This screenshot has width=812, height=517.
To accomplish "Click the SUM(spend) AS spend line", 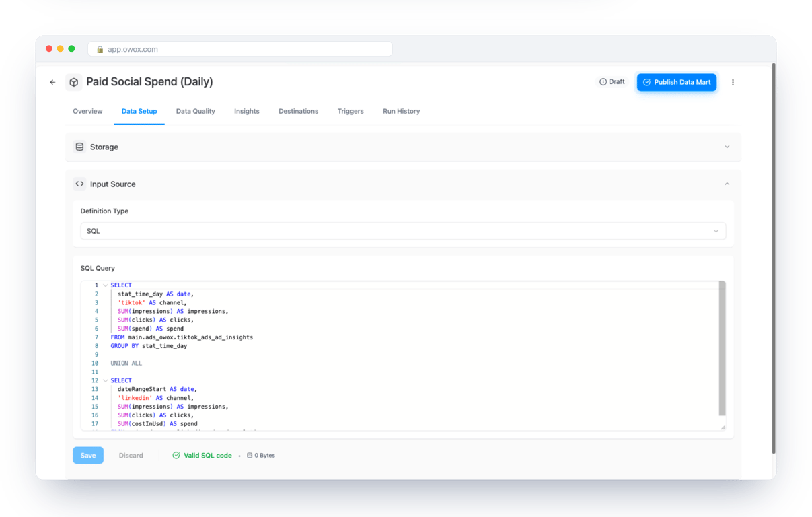I will tap(151, 329).
